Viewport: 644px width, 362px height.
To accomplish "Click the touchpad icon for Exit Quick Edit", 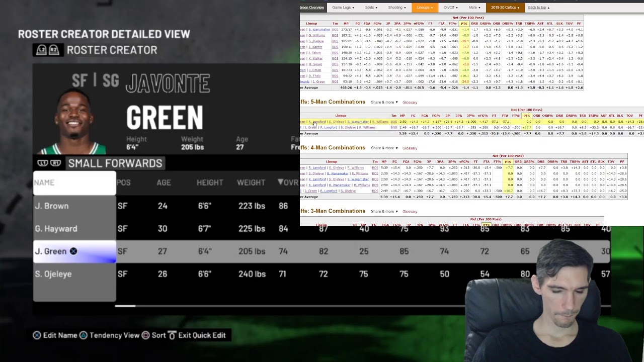I will (x=172, y=335).
